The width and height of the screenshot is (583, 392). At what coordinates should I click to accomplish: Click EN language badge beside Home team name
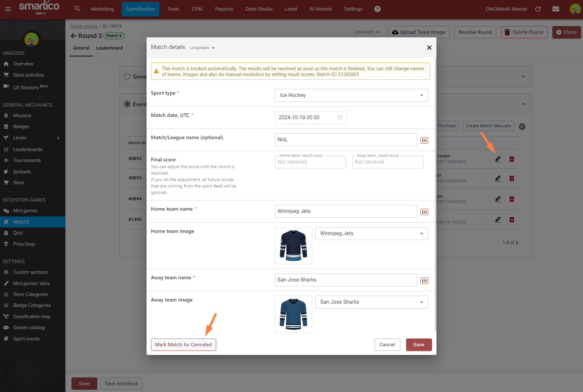(424, 212)
